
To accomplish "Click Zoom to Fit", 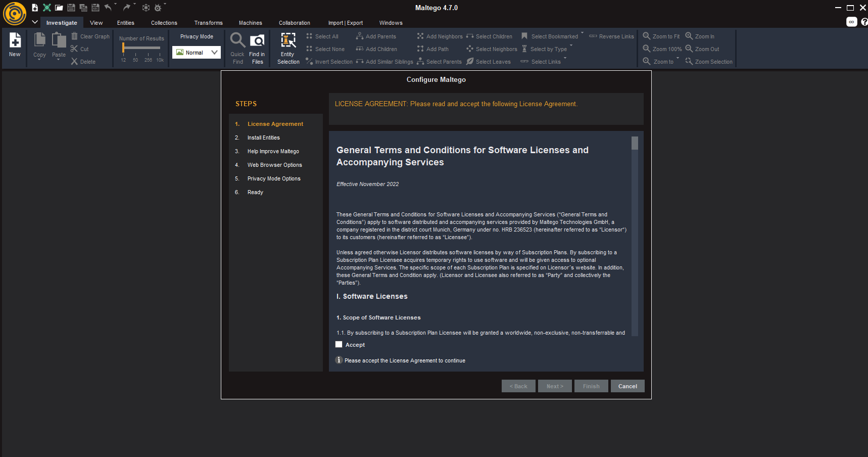I will click(661, 36).
